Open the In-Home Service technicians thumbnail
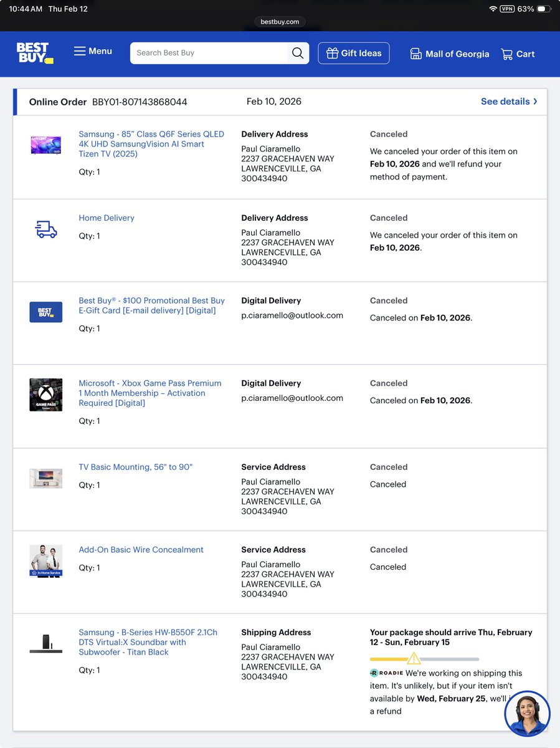The width and height of the screenshot is (560, 748). point(46,561)
